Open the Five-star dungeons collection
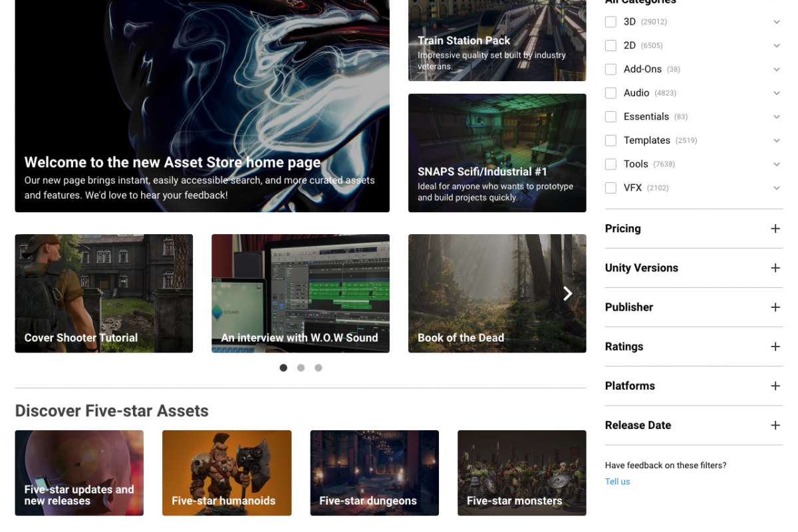Image resolution: width=798 pixels, height=532 pixels. (x=374, y=473)
